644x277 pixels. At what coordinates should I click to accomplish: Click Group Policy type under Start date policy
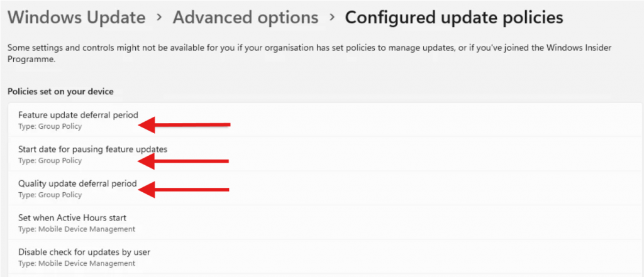click(x=50, y=161)
